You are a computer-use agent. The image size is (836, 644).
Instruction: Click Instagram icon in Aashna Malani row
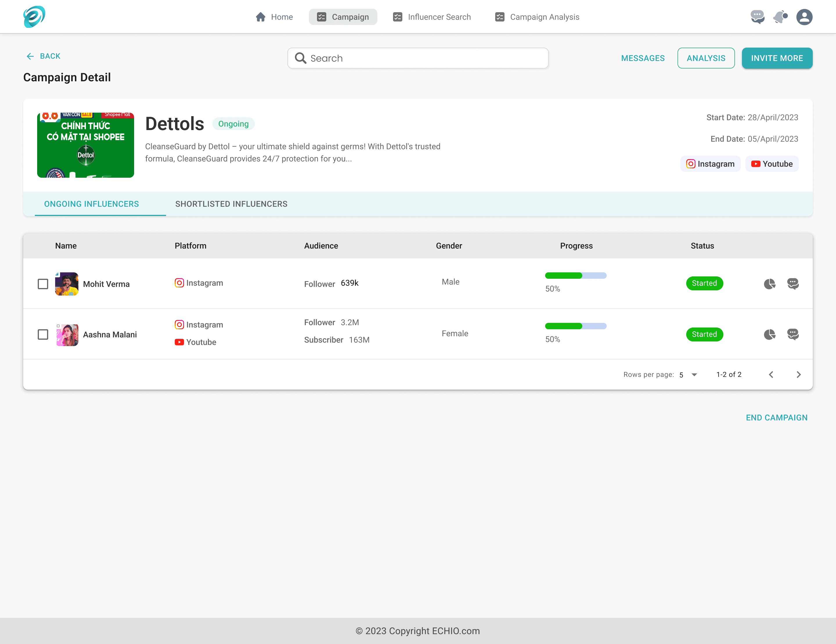[x=179, y=325]
